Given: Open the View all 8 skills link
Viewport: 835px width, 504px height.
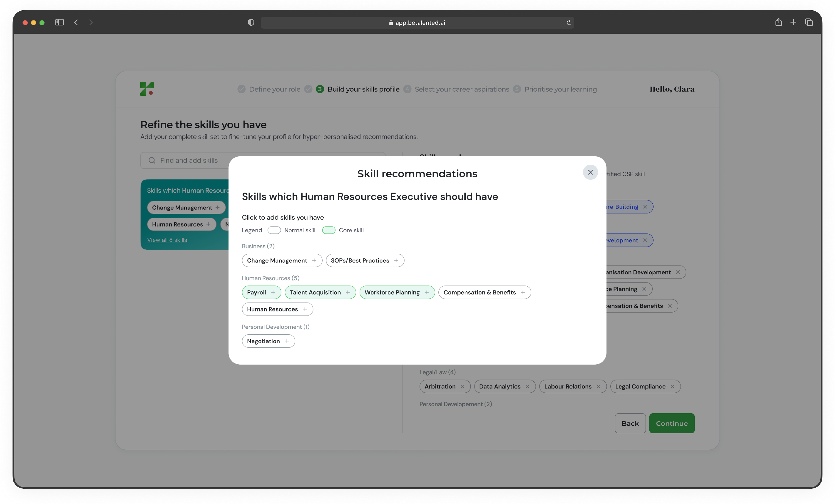Looking at the screenshot, I should [x=167, y=240].
